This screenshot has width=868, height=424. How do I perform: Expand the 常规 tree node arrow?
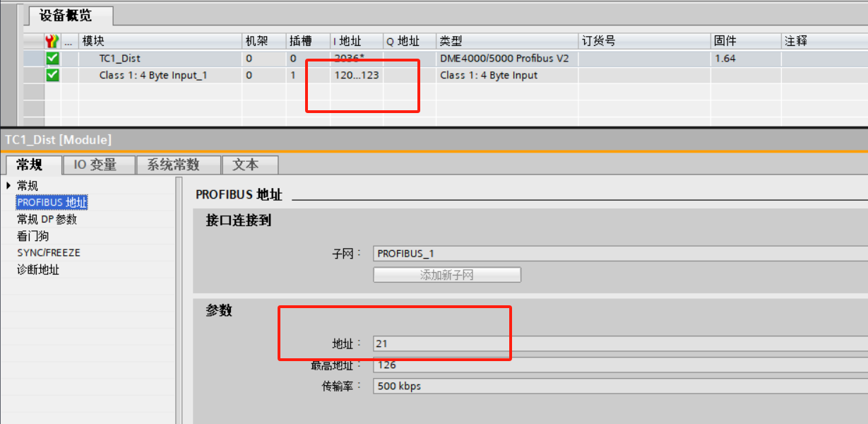(x=8, y=186)
